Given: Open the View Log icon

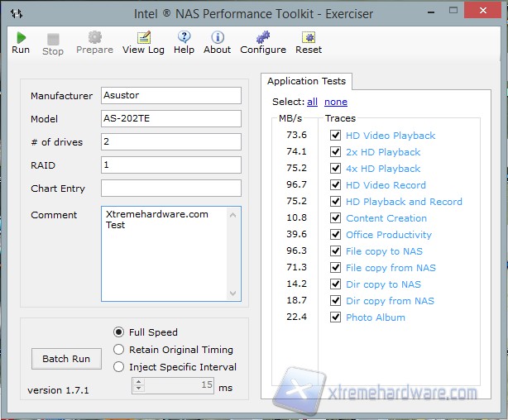Looking at the screenshot, I should [143, 38].
